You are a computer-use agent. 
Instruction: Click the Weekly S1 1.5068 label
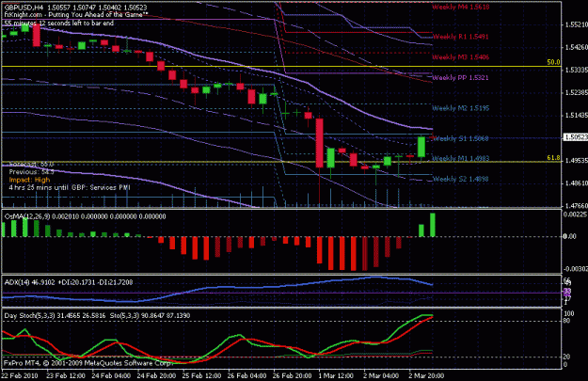click(460, 138)
